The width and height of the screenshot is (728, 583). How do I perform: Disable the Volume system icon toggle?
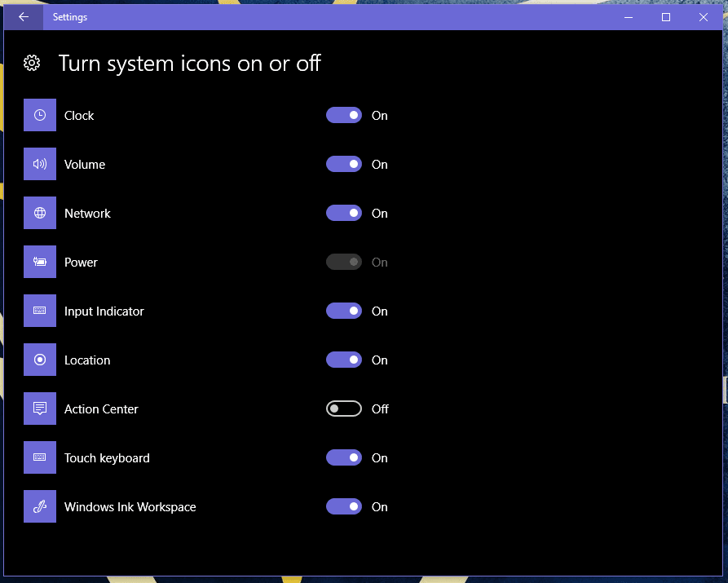point(343,164)
